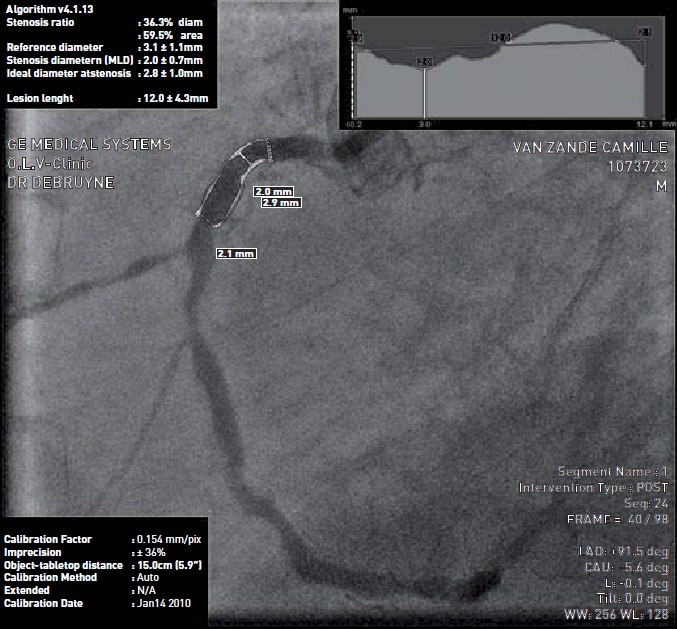Select the 2.9 mm diameter label

(280, 202)
